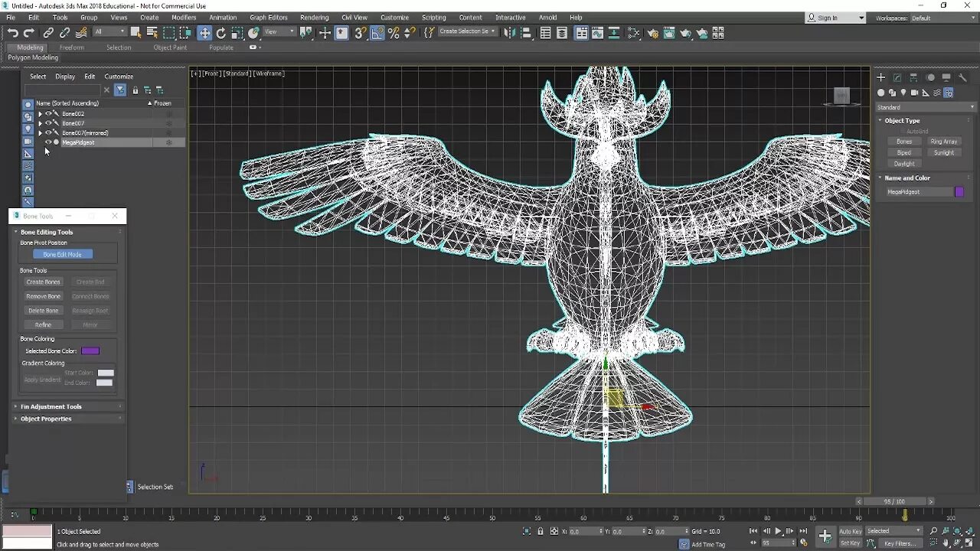
Task: Click the scene explorer search field
Action: 64,90
